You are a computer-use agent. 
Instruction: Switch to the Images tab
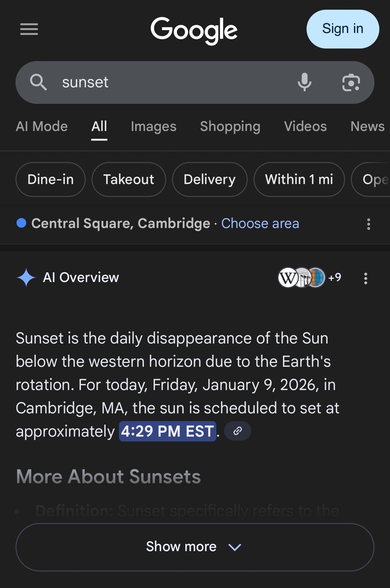(154, 126)
